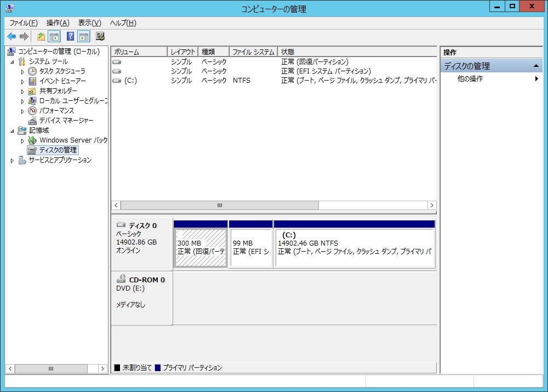
Task: Expand the サービスとアプリケーション node
Action: click(x=13, y=161)
